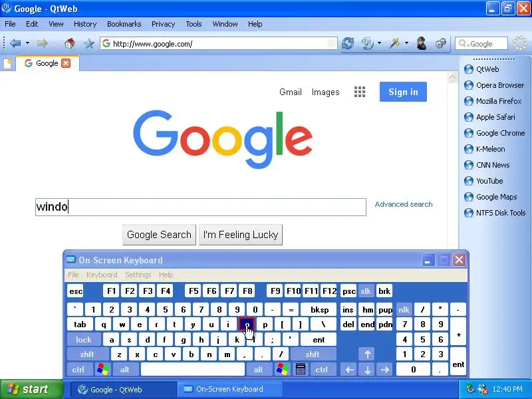The width and height of the screenshot is (532, 399).
Task: Open the Google Maps sidebar link
Action: 496,197
